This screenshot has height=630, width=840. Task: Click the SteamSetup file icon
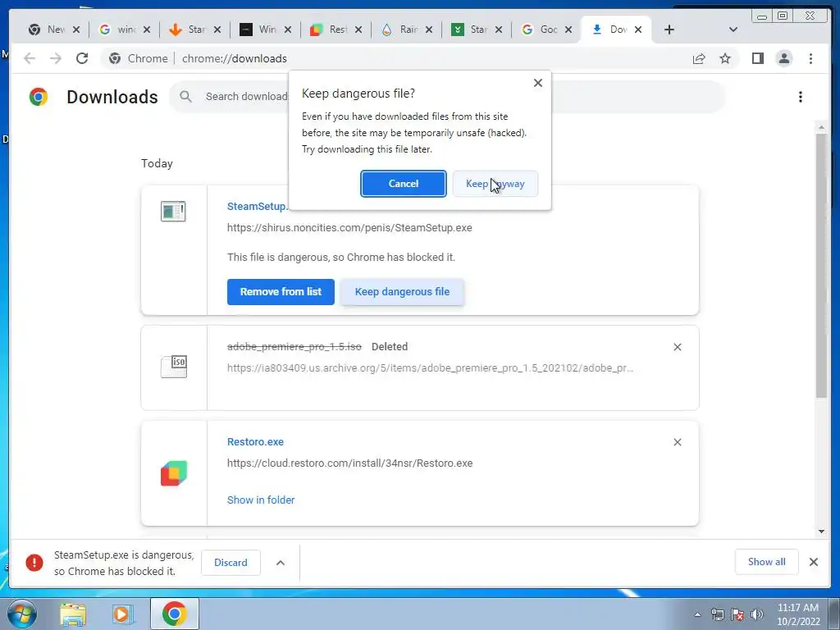click(x=173, y=211)
